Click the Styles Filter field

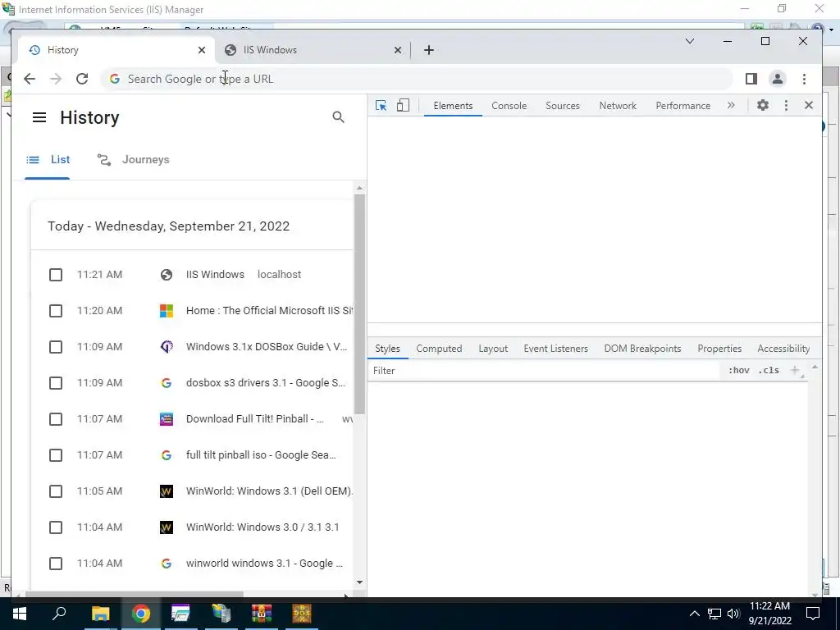544,370
